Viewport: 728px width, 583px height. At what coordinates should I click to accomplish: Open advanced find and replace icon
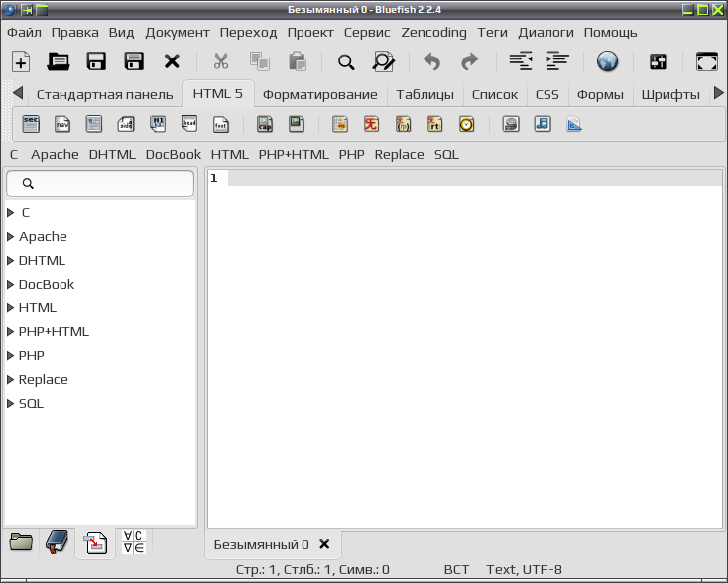pos(384,61)
